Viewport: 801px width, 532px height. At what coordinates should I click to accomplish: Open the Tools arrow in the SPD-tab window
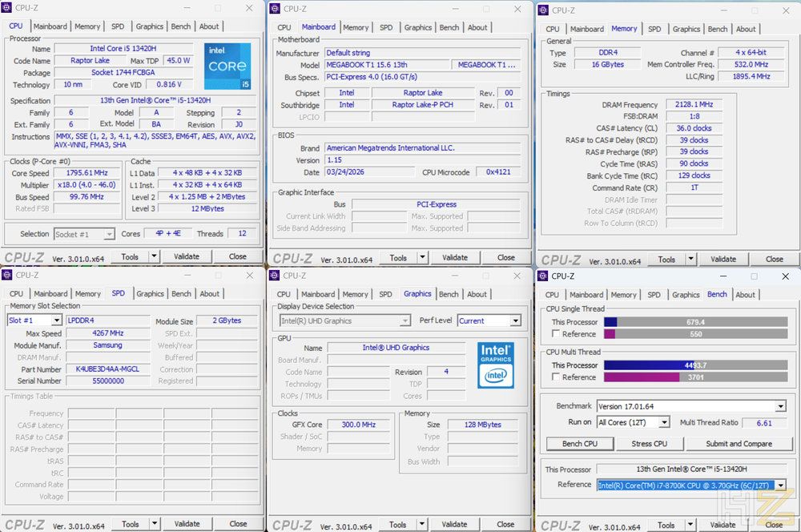[155, 523]
